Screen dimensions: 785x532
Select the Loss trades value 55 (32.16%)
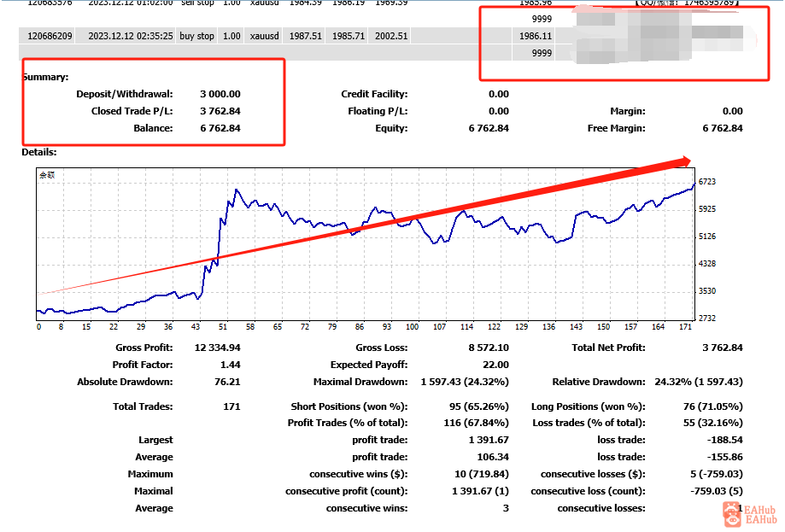tap(713, 423)
